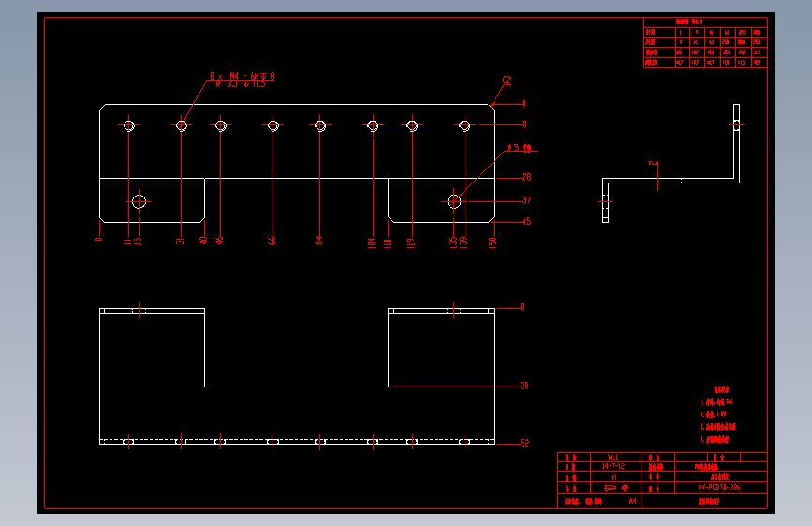Click the drawing number HY-PC018-226
Viewport: 812px width, 526px height.
click(x=719, y=488)
